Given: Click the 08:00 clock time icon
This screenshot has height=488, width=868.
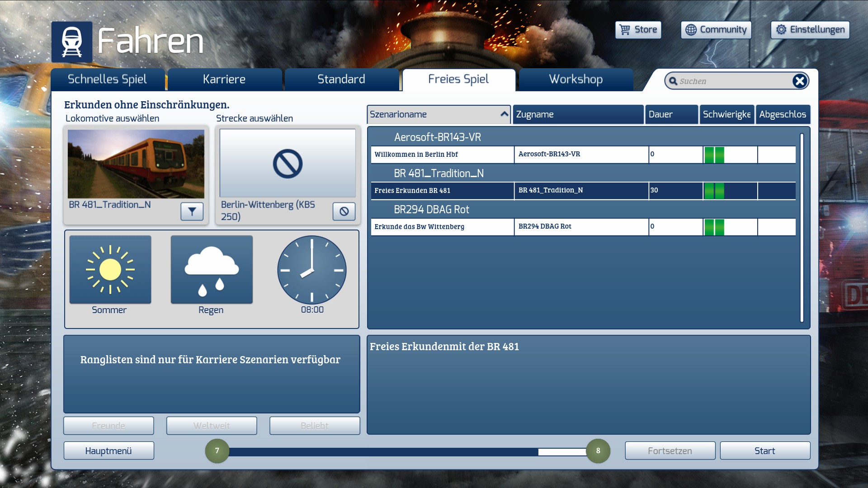Looking at the screenshot, I should tap(312, 270).
